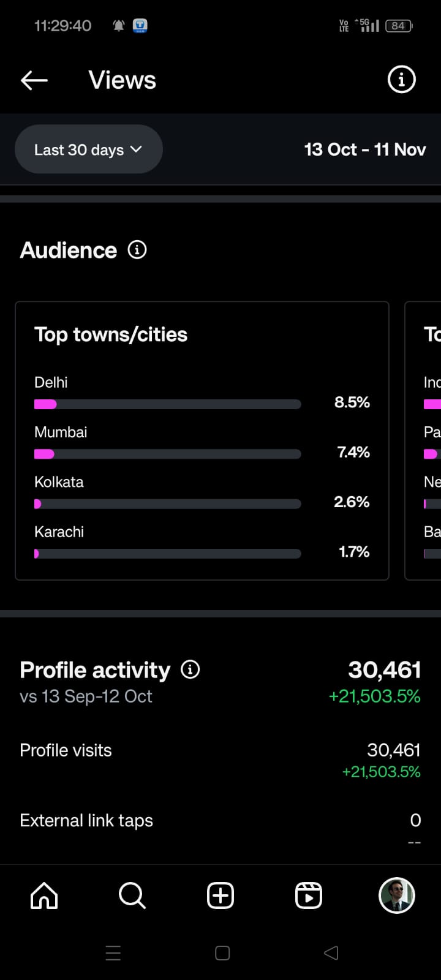Open the Reels tab

point(309,895)
